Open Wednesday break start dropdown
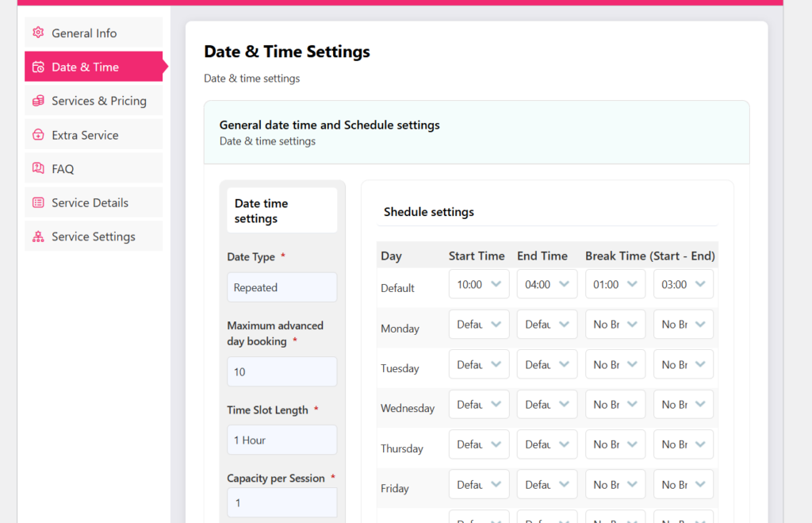This screenshot has height=523, width=812. coord(615,404)
